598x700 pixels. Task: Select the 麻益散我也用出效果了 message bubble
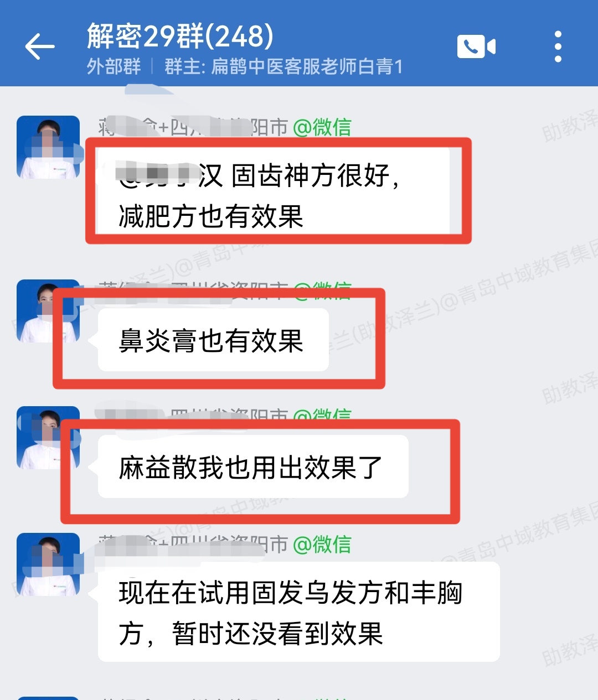253,466
